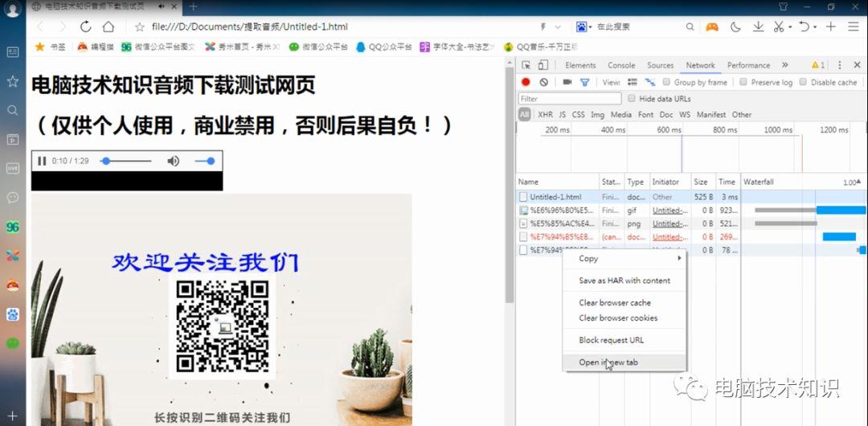
Task: Reload the page with the refresh icon
Action: (x=85, y=27)
